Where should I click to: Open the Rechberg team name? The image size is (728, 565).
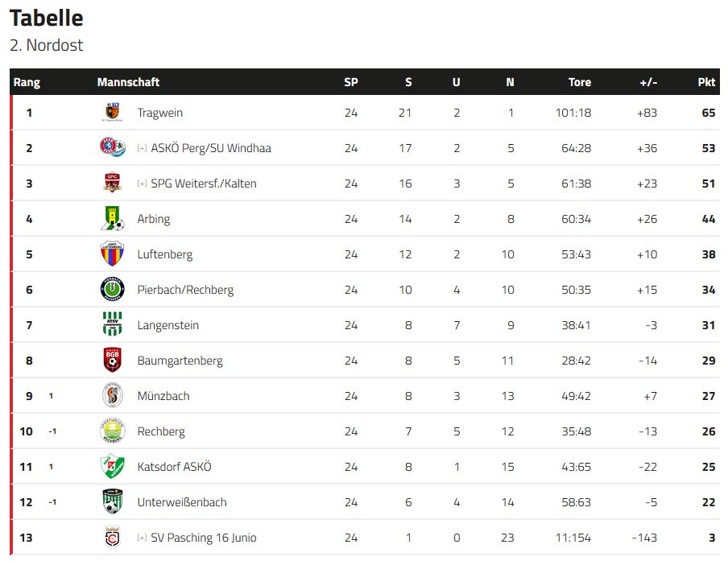pyautogui.click(x=161, y=431)
